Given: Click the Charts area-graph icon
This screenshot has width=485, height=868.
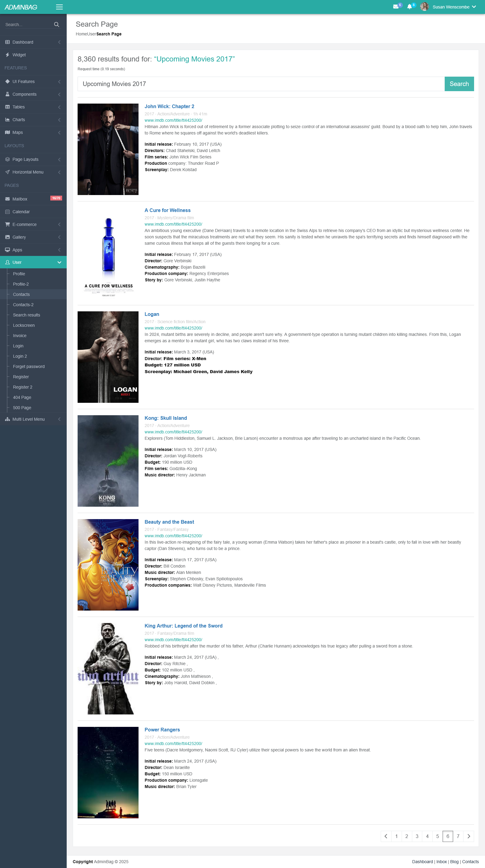Looking at the screenshot, I should coord(7,120).
